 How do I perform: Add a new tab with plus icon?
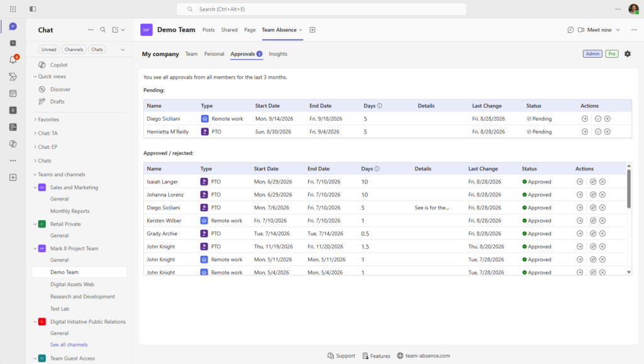[x=312, y=30]
